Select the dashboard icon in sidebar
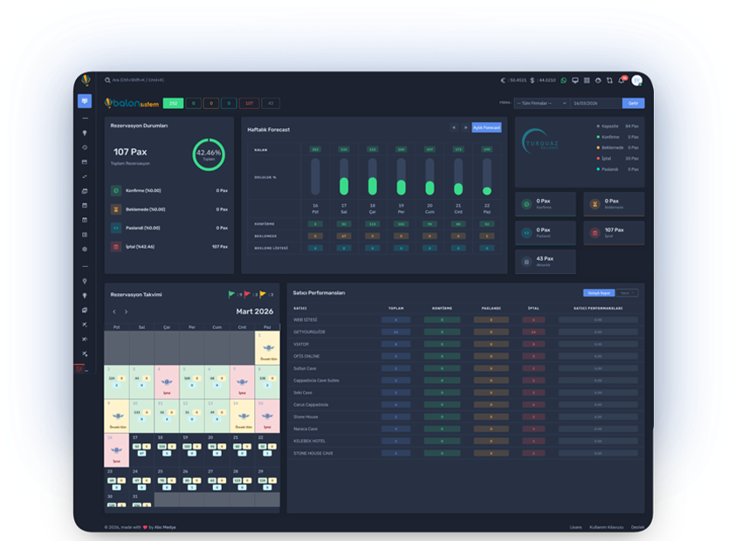The image size is (756, 541). 85,101
